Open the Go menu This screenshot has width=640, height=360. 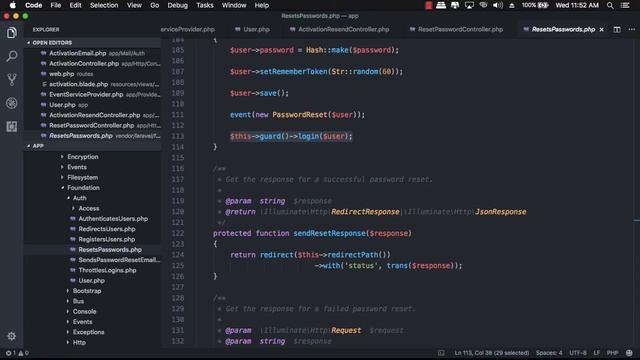click(154, 5)
